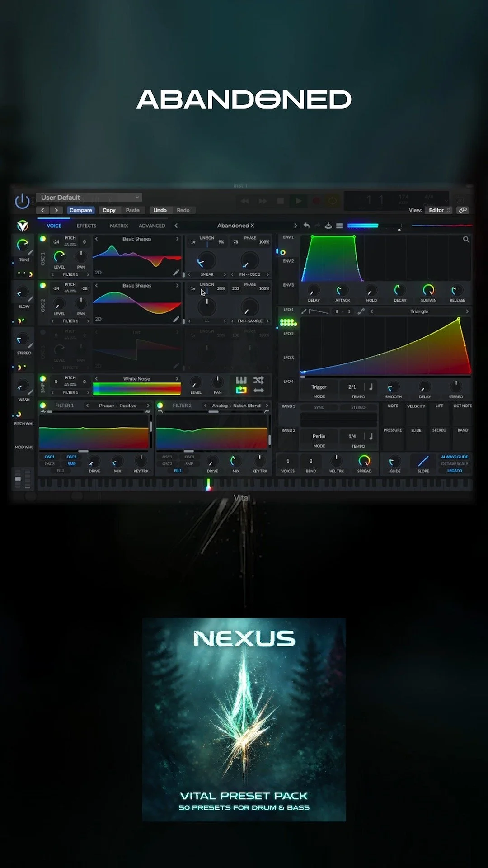Viewport: 488px width, 868px height.
Task: Click the host play button
Action: click(x=298, y=201)
